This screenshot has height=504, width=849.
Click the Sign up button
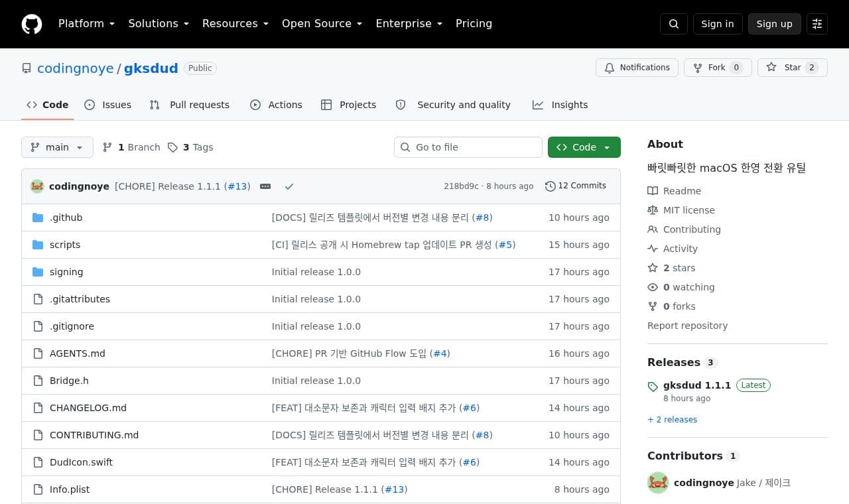[775, 24]
